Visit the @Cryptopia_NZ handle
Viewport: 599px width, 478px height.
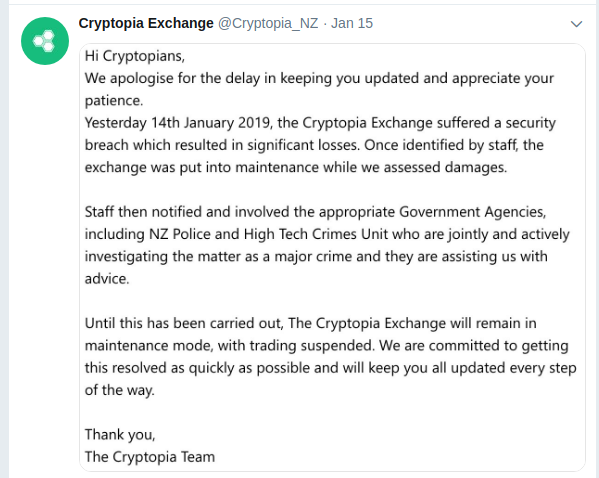point(268,23)
